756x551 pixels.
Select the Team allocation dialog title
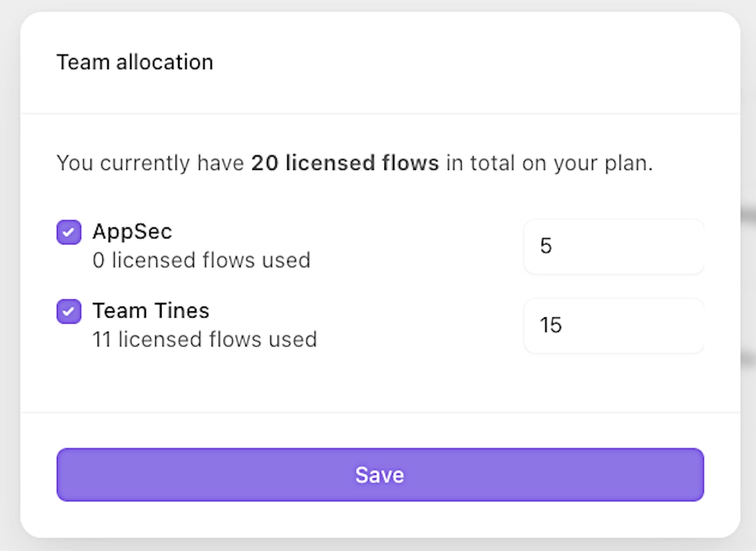click(x=135, y=62)
